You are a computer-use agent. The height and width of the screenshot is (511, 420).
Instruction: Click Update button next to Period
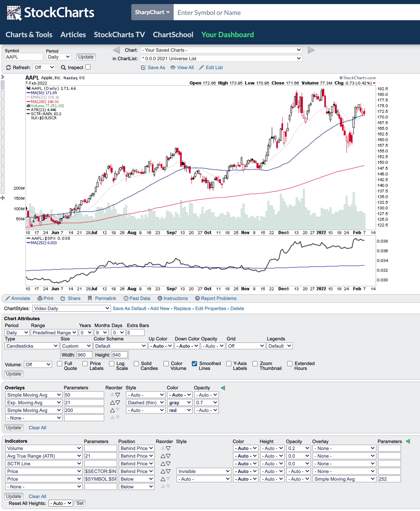point(86,57)
